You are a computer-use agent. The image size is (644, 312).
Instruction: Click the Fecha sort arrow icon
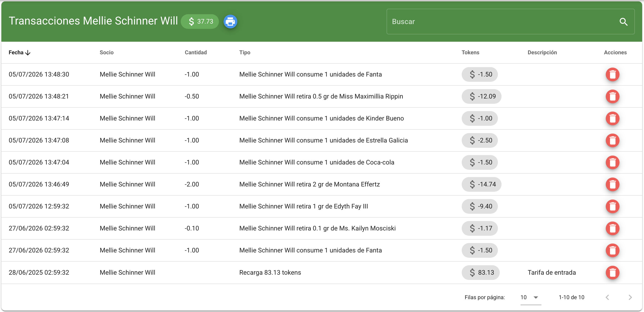tap(28, 53)
